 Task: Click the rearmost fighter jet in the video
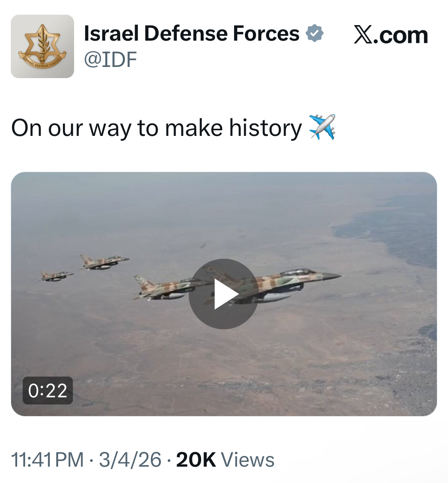coord(56,276)
